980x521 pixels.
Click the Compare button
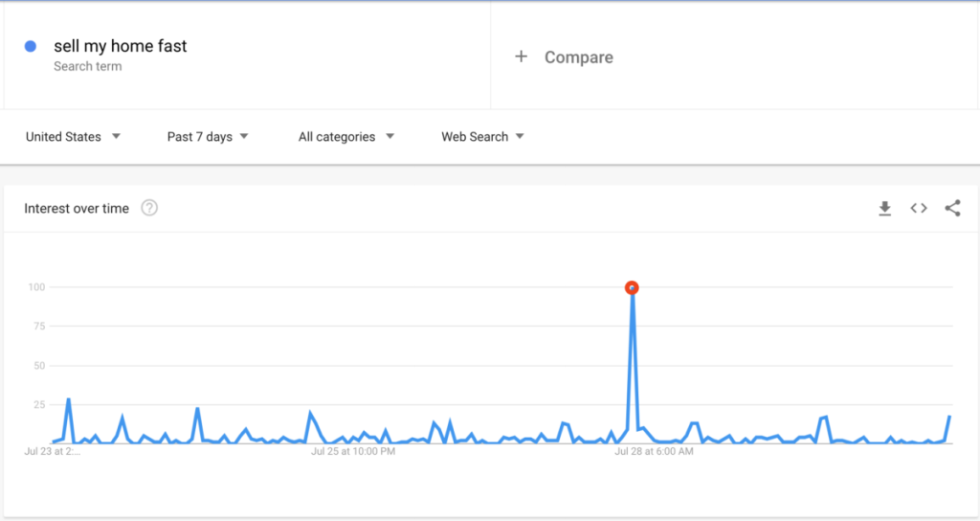tap(578, 57)
